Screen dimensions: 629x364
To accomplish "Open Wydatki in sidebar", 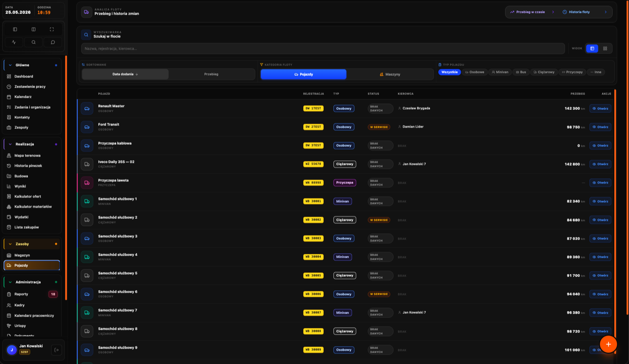I will (32, 217).
